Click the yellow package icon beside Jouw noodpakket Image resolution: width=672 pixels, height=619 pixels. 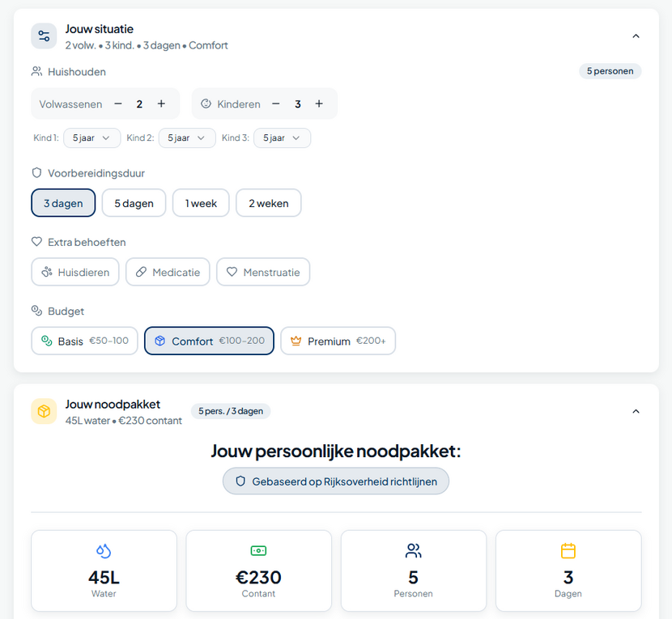coord(44,411)
